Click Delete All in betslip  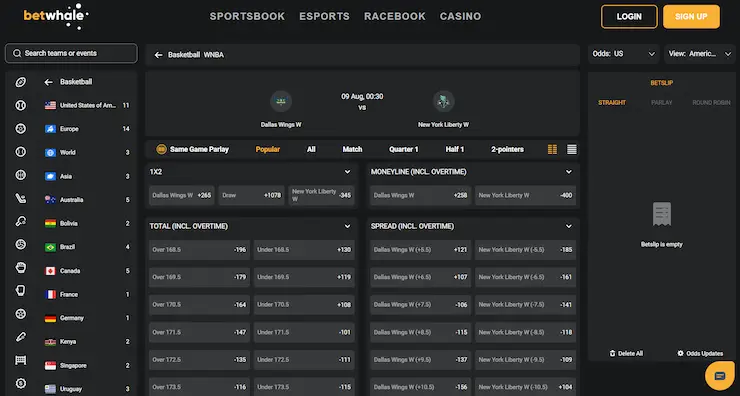tap(626, 354)
